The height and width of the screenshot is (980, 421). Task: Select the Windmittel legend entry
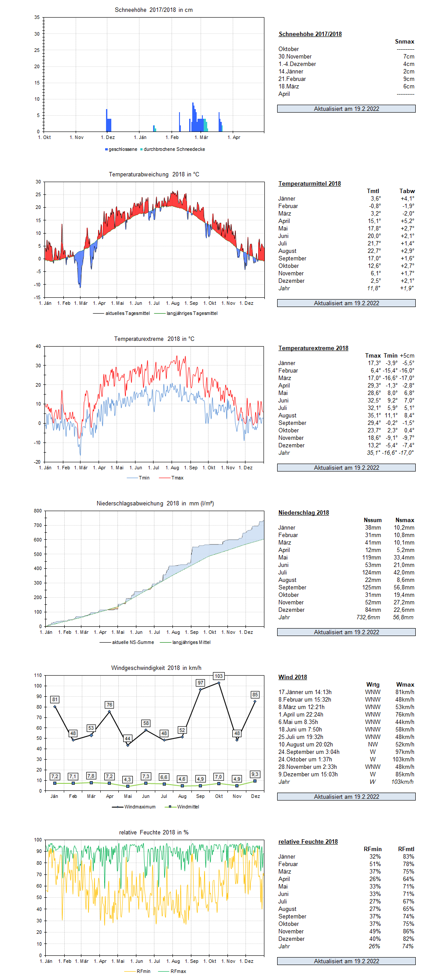pos(182,807)
